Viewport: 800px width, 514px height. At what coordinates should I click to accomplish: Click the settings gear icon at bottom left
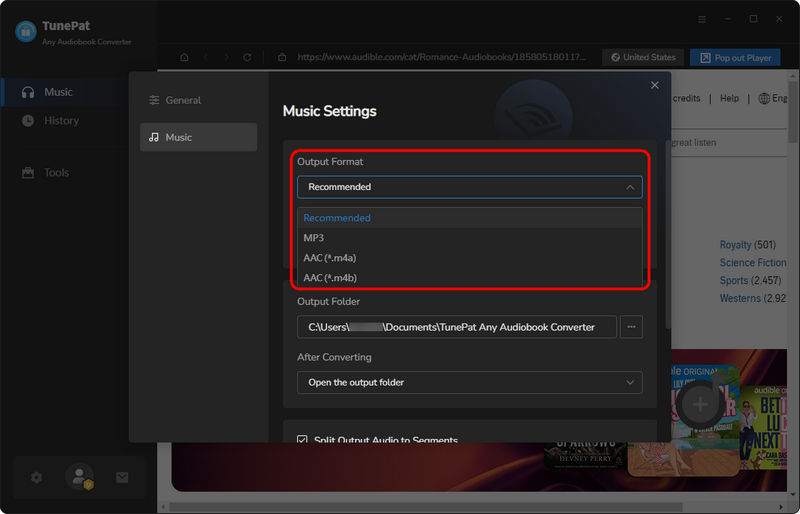[x=36, y=477]
